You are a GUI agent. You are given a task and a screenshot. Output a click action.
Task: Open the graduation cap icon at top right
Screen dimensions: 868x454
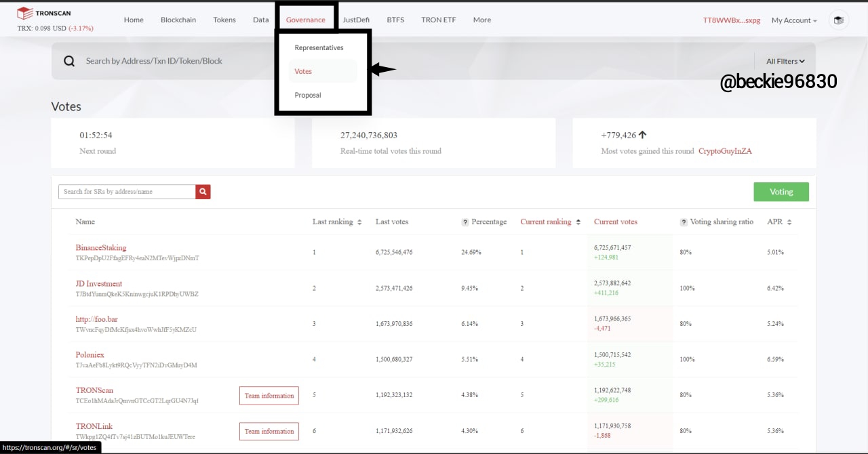(x=839, y=20)
